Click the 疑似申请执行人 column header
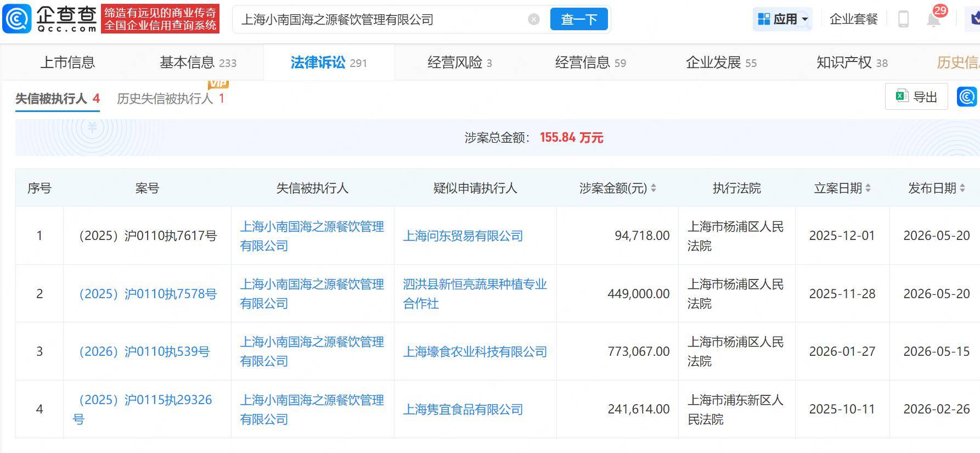The height and width of the screenshot is (453, 980). 475,188
